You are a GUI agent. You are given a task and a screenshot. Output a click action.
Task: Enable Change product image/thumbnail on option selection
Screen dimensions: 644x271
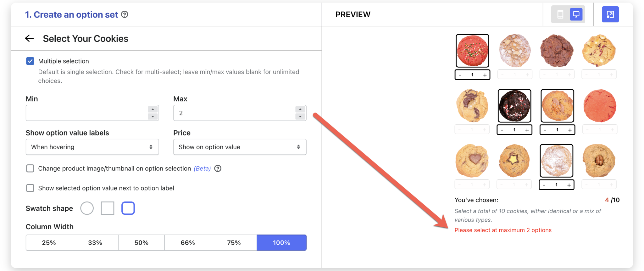[30, 169]
